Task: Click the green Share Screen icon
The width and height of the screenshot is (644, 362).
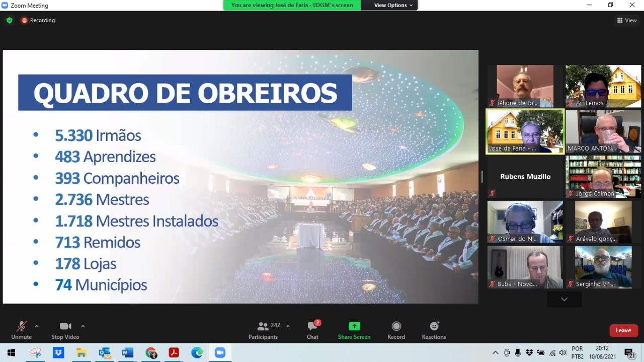Action: click(354, 326)
